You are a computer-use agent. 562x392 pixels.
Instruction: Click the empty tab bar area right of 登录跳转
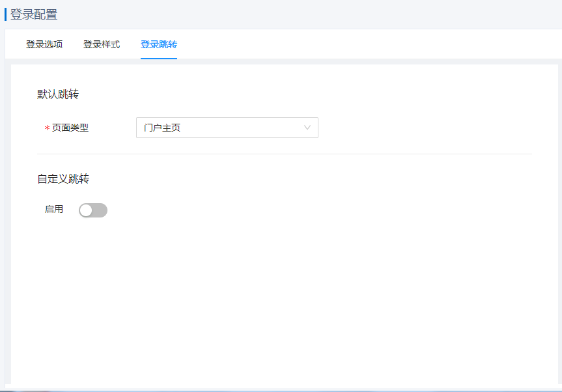(x=365, y=45)
